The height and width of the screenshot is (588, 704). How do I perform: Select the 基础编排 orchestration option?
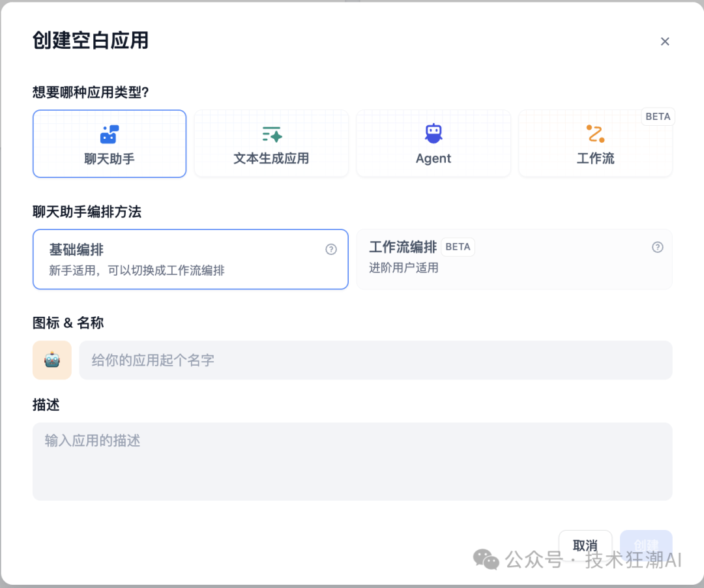pos(190,259)
